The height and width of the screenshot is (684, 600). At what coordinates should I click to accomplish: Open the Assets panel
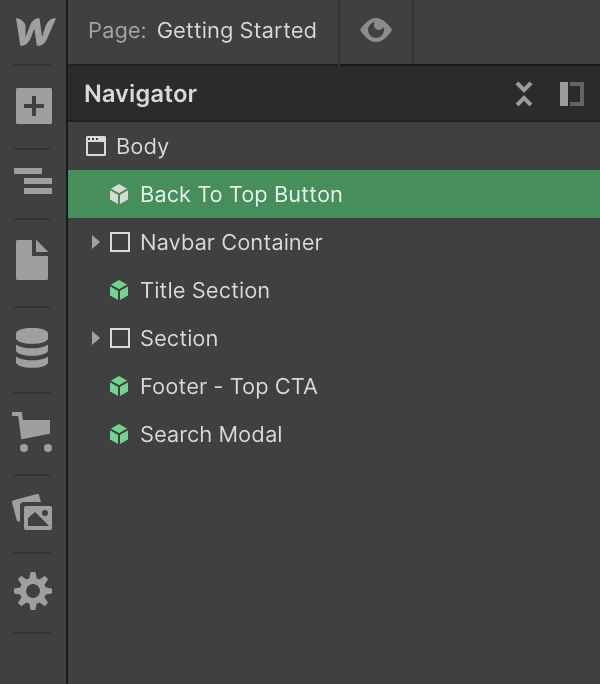[x=33, y=512]
